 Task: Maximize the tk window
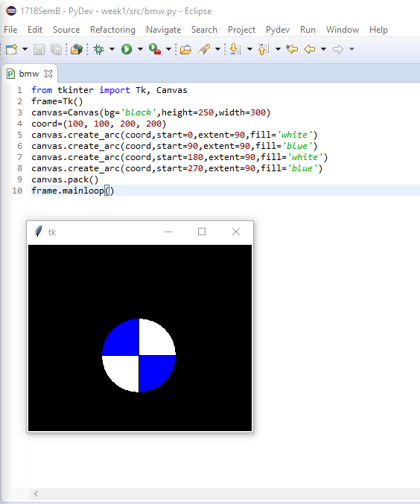202,232
